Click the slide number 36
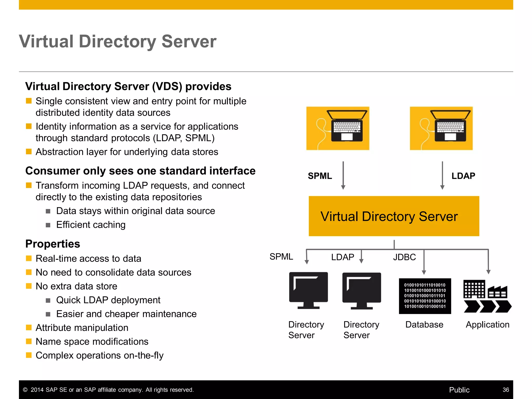Screen dimensions: 532x399 tap(506, 390)
